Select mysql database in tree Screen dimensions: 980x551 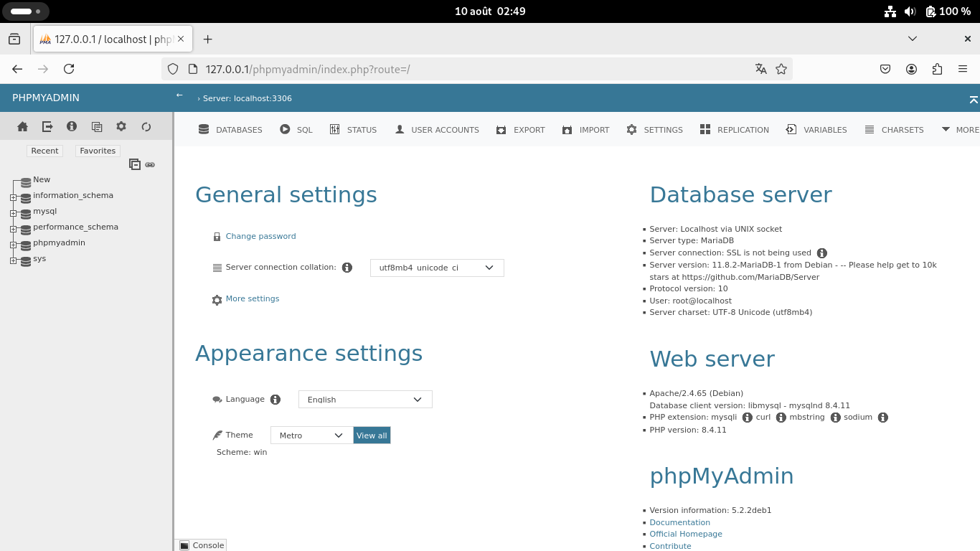point(44,211)
